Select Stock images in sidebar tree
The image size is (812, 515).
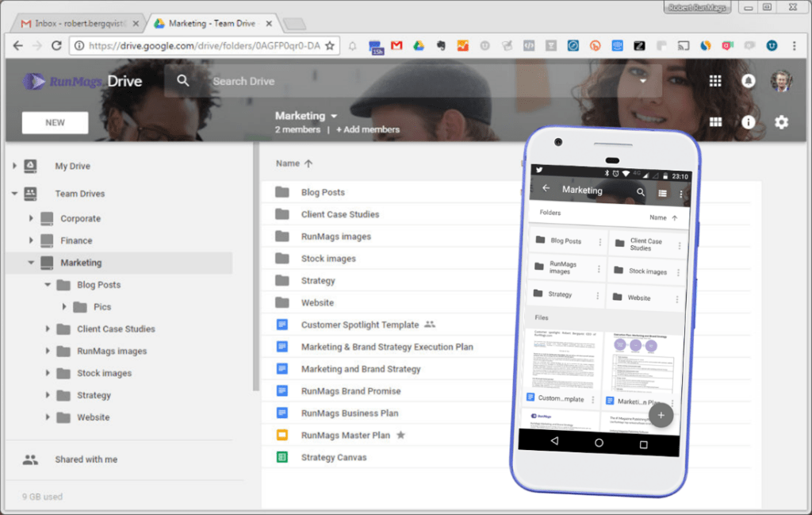click(104, 373)
